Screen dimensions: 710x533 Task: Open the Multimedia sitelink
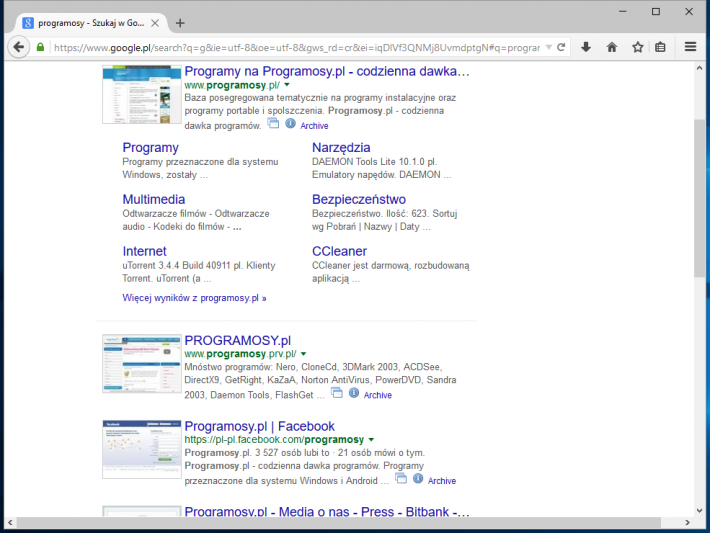154,199
